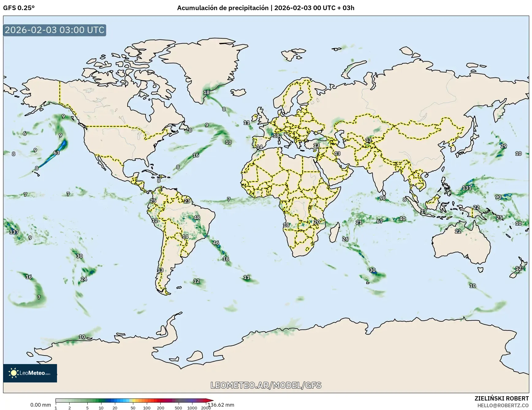The image size is (532, 410).
Task: Select the 131 precipitation marker near the Philippines
Action: tap(466, 188)
